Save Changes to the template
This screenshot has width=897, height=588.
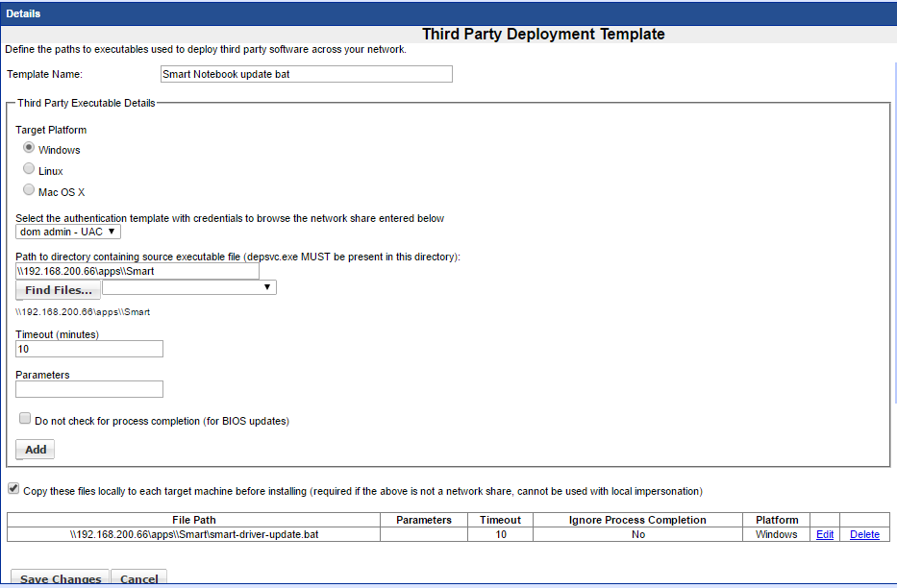click(61, 578)
